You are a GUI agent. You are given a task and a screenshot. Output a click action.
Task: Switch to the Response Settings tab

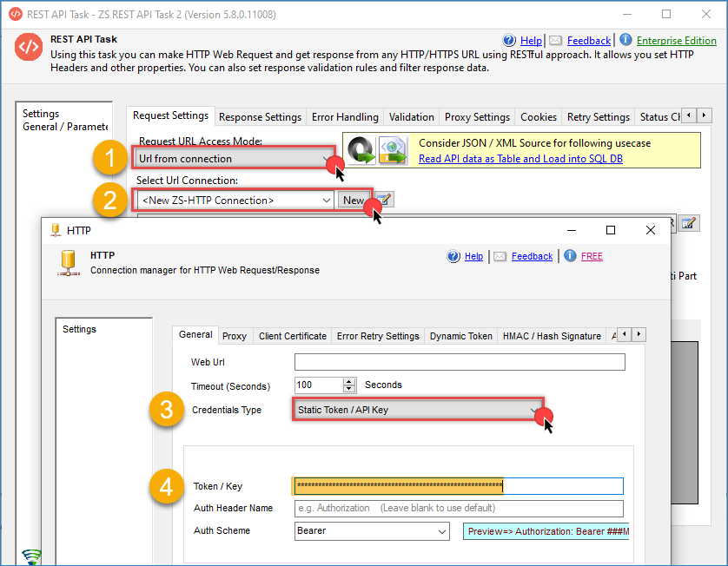(260, 117)
